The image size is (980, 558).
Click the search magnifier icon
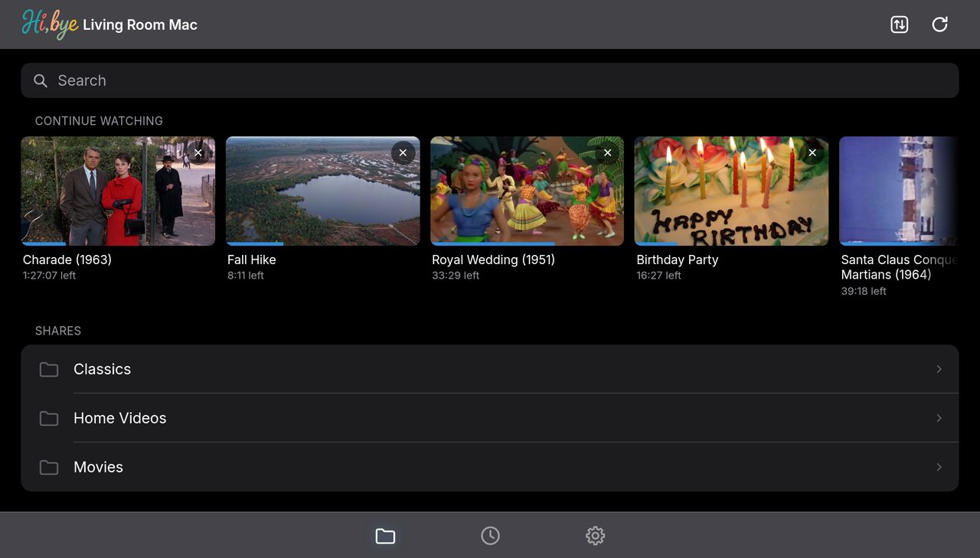tap(41, 80)
